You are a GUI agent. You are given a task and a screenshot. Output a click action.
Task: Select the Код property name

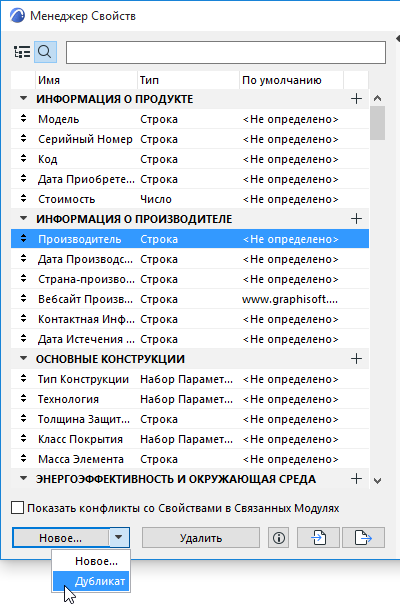(47, 159)
